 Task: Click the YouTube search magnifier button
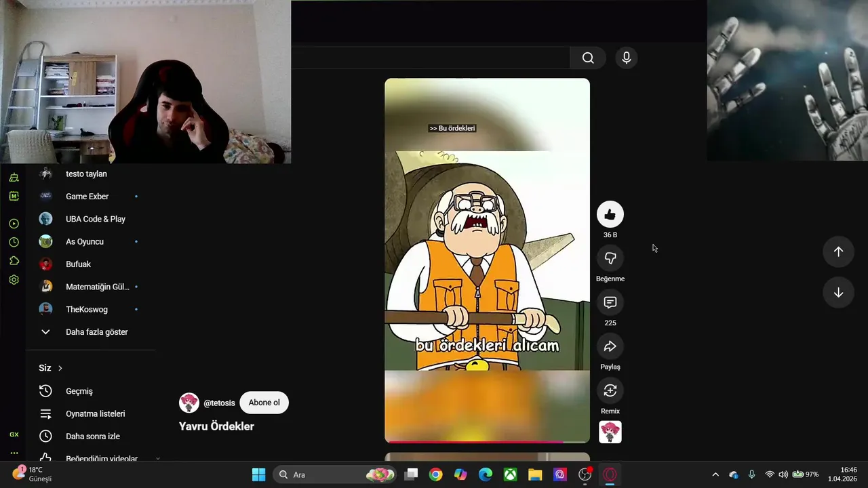tap(588, 58)
